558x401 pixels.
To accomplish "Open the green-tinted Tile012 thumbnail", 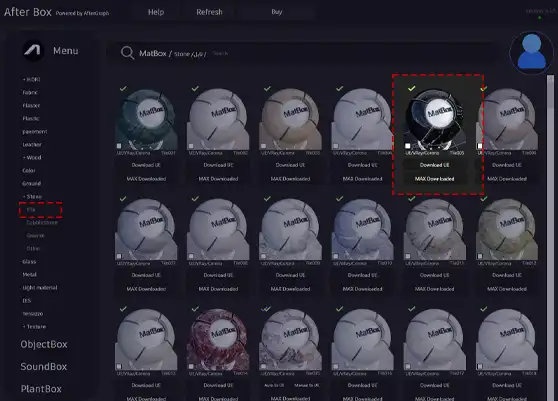I will point(507,229).
